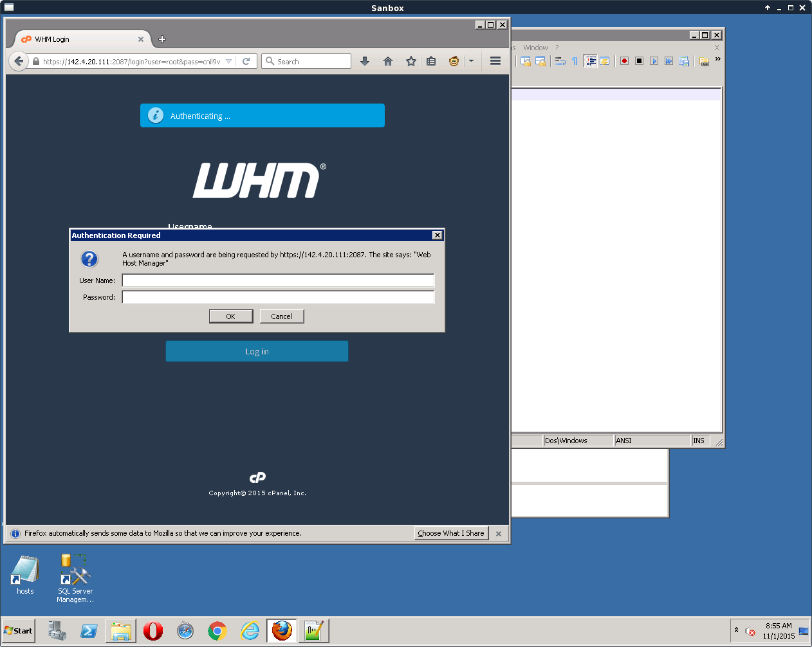Click Choose What I Share button
This screenshot has height=647, width=812.
pos(451,533)
